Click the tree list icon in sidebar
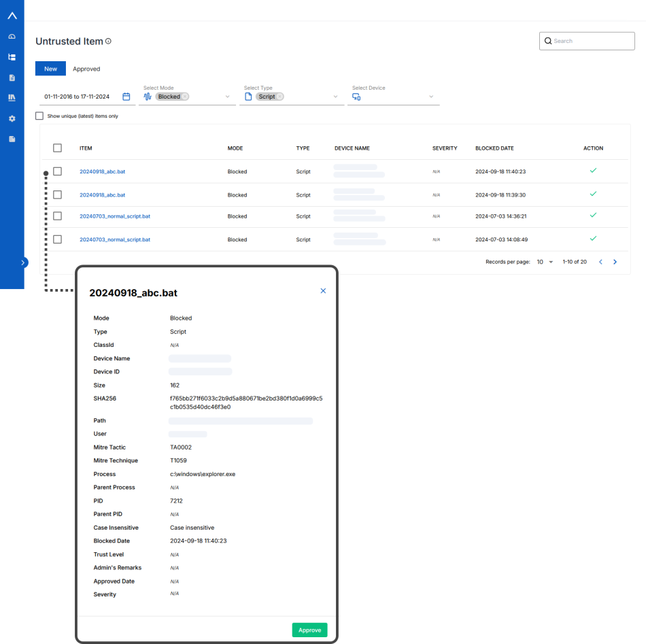Image resolution: width=646 pixels, height=644 pixels. pyautogui.click(x=12, y=57)
